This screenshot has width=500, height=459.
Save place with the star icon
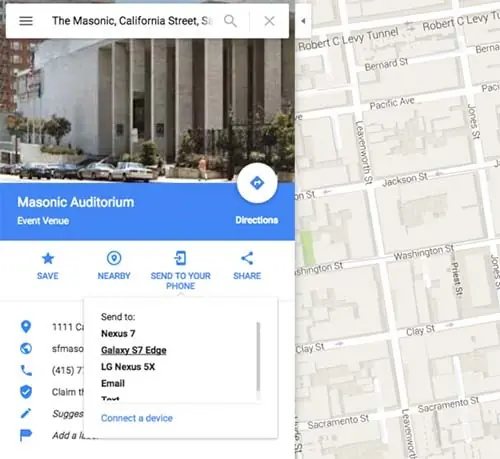point(48,258)
